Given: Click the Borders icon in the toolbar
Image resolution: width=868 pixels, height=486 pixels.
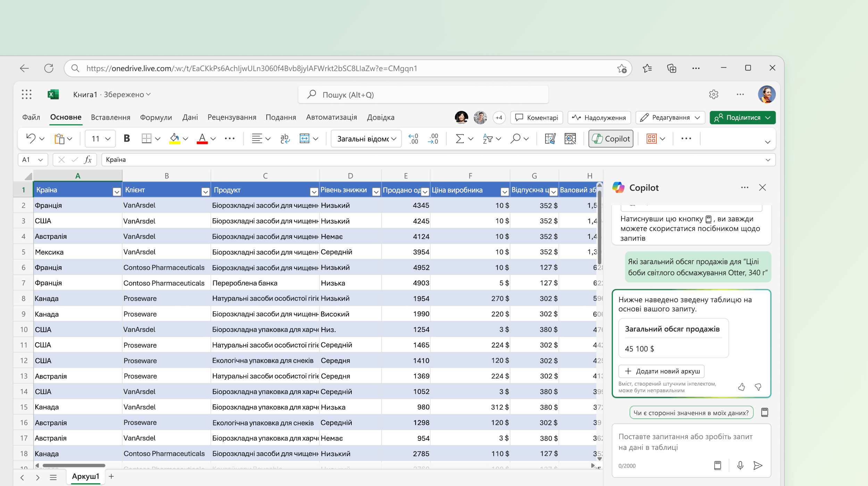Looking at the screenshot, I should click(147, 139).
